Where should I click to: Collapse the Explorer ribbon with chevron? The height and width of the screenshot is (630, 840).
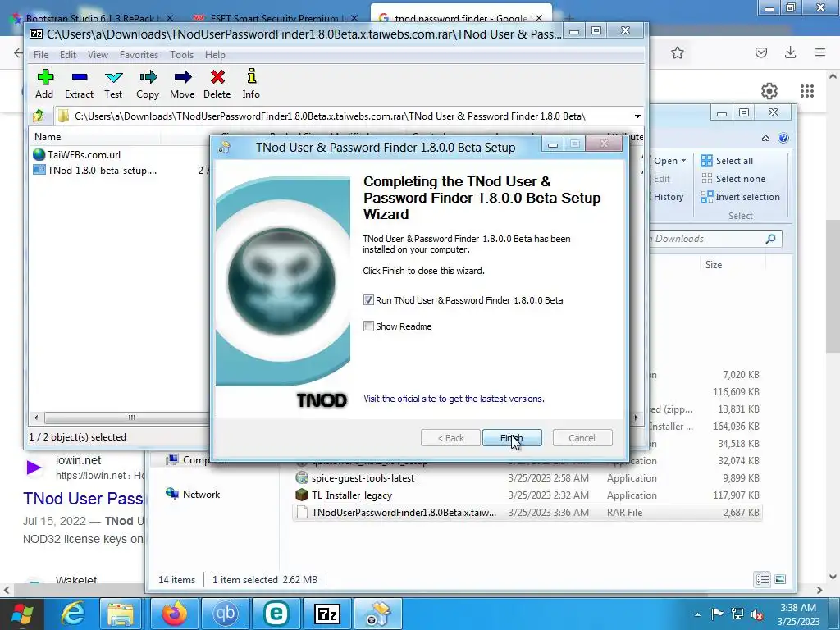(x=765, y=138)
